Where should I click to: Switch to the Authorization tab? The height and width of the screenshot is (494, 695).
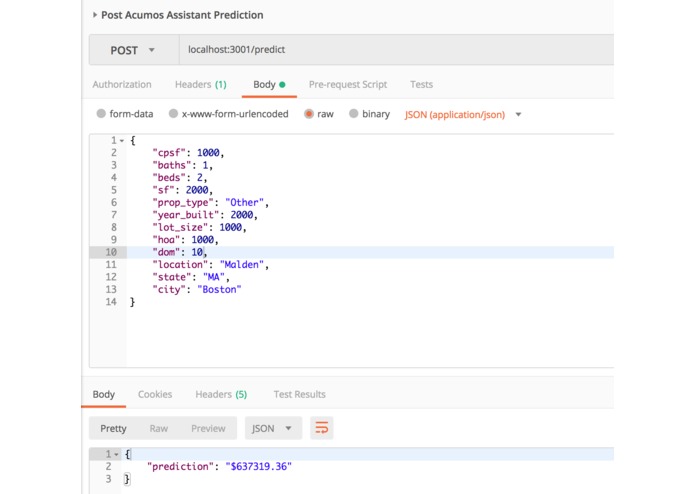coord(122,84)
